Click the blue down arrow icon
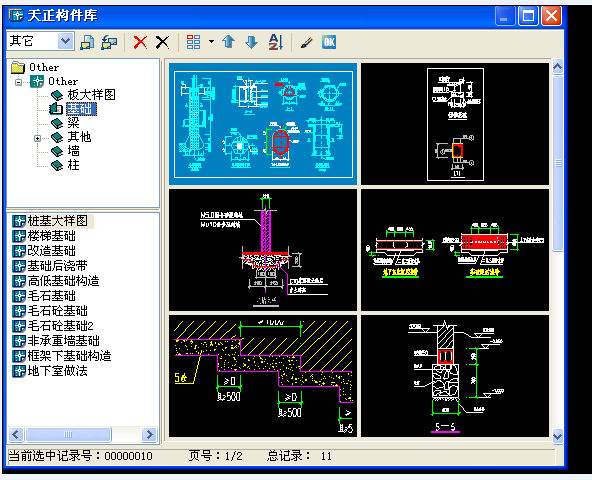 pos(251,42)
